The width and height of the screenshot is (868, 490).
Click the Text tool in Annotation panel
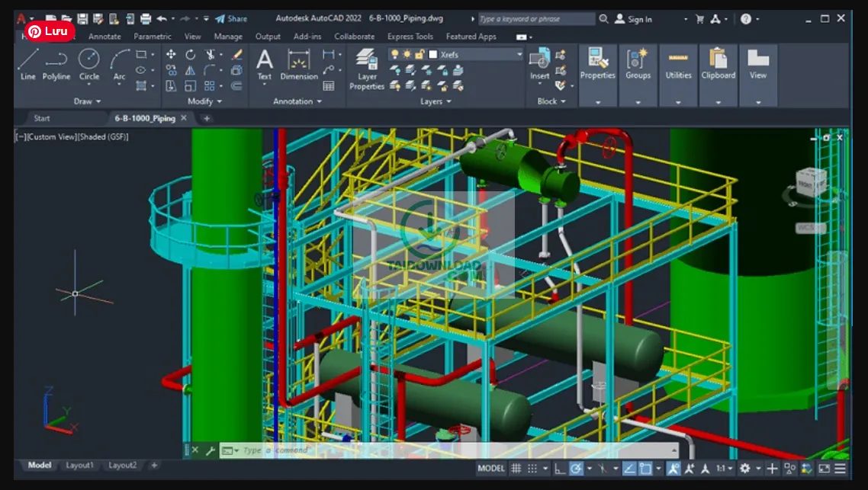(265, 62)
